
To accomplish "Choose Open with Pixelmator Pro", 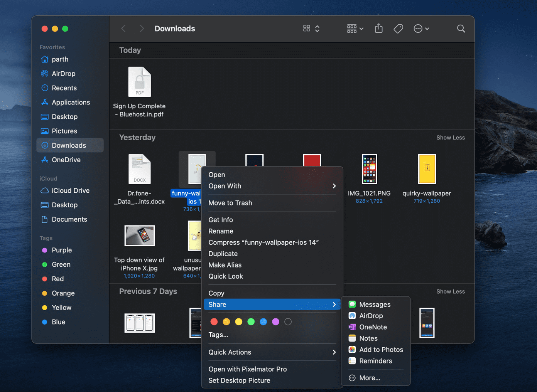I will 272,369.
